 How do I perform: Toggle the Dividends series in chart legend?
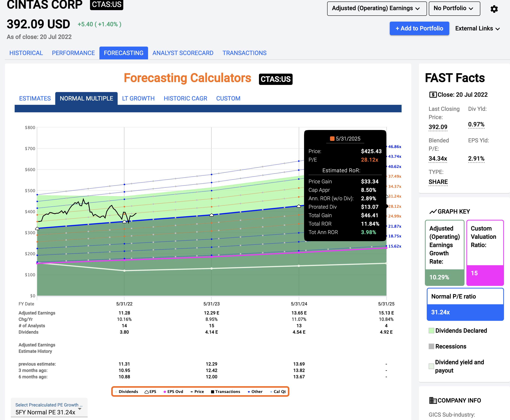126,391
